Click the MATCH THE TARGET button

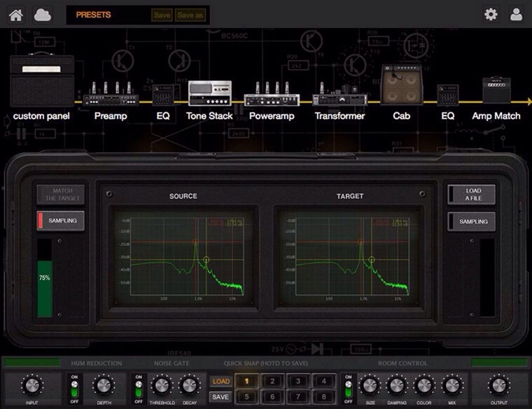point(61,195)
